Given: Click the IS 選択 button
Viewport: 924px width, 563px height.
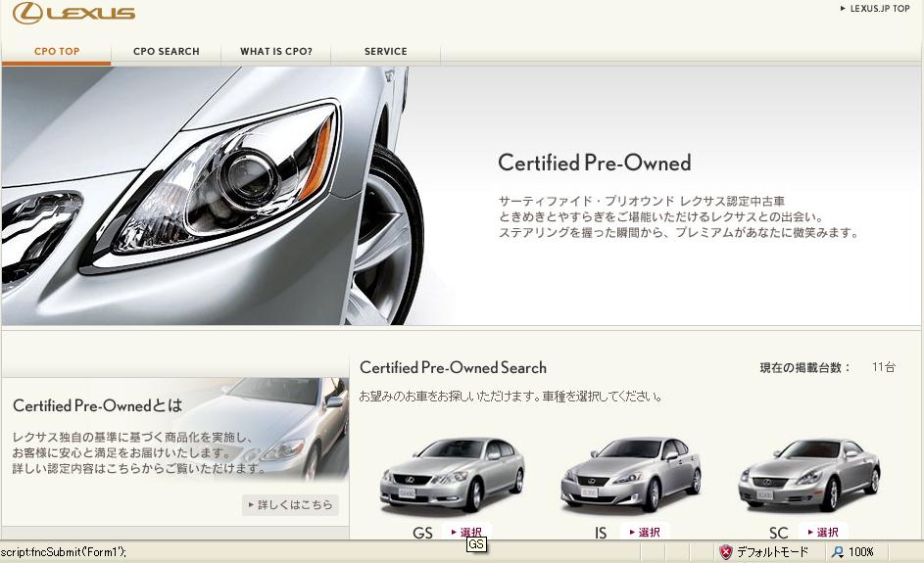Looking at the screenshot, I should tap(646, 532).
